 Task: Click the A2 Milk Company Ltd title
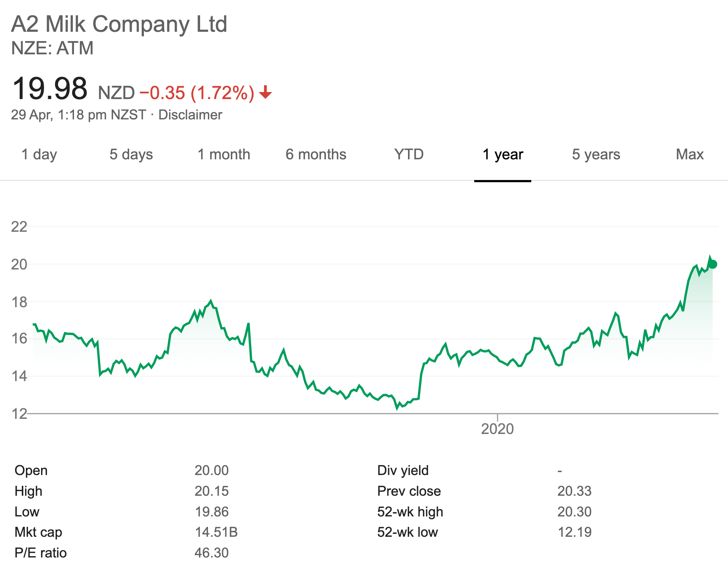(x=119, y=24)
